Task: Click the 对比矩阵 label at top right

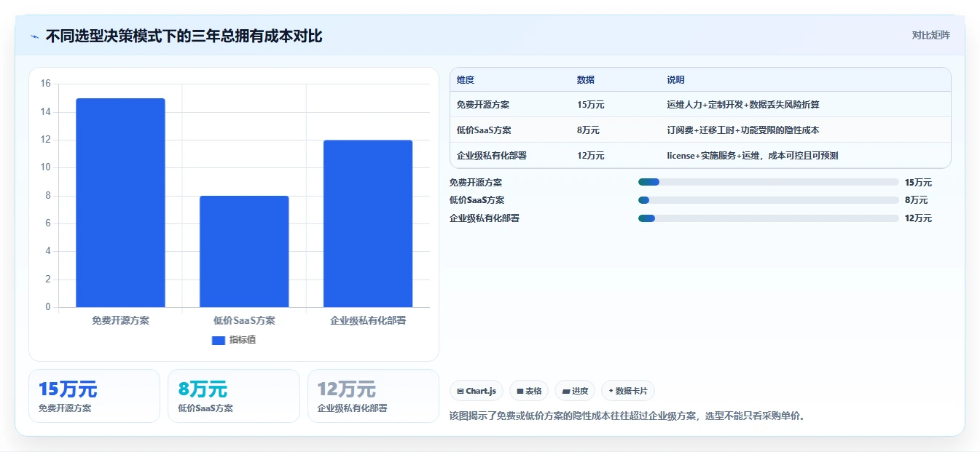Action: click(x=930, y=35)
